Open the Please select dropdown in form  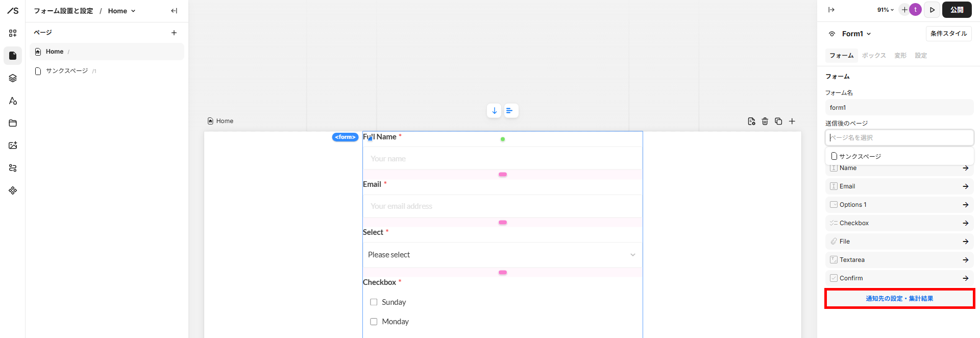(502, 255)
